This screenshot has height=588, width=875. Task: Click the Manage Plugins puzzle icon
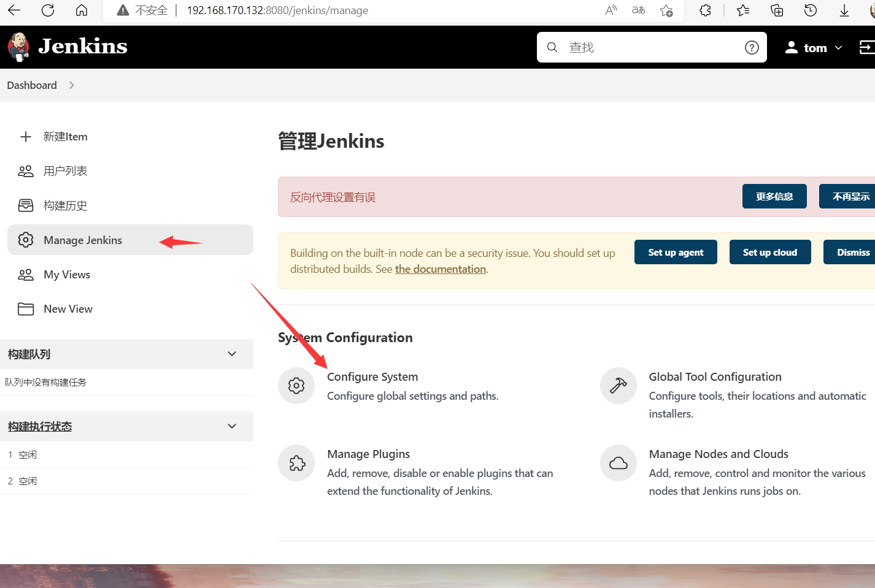coord(296,463)
